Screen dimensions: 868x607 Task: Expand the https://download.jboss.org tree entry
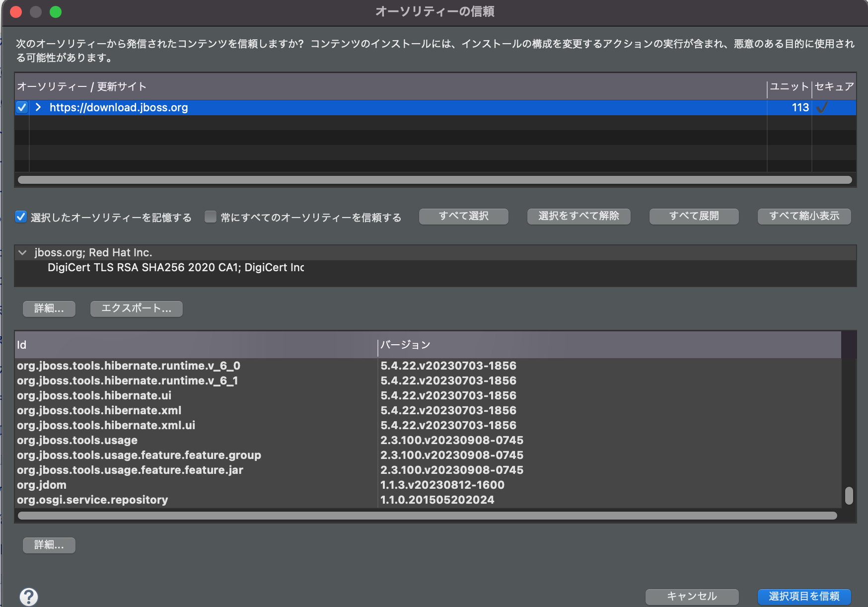[x=38, y=107]
